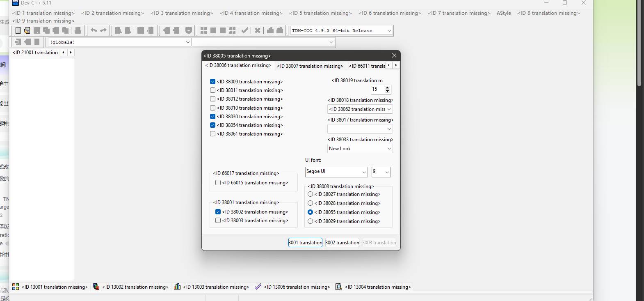This screenshot has height=301, width=644.
Task: Check the ID 38012 checkbox
Action: click(x=212, y=99)
